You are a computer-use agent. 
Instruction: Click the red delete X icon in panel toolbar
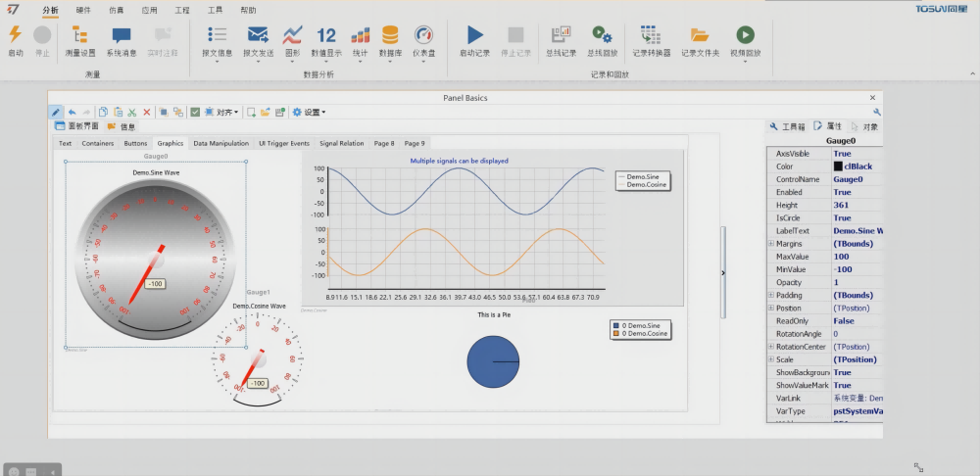point(147,113)
